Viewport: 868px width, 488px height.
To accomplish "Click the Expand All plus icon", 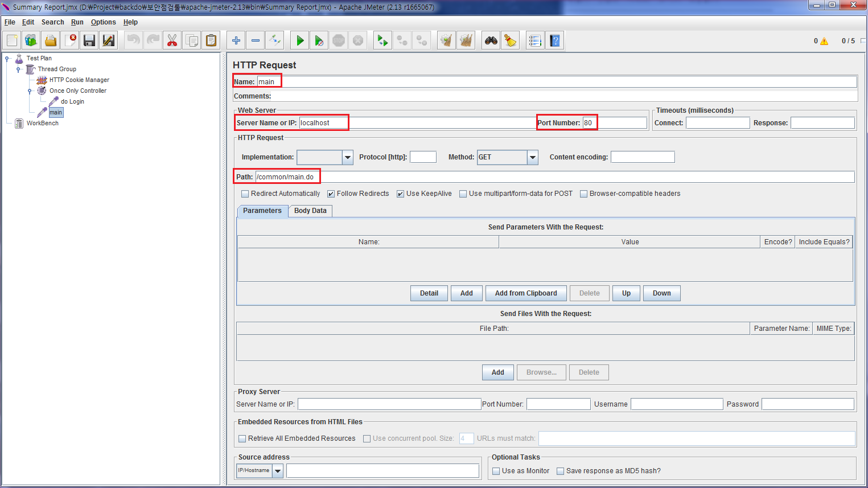I will (x=236, y=40).
